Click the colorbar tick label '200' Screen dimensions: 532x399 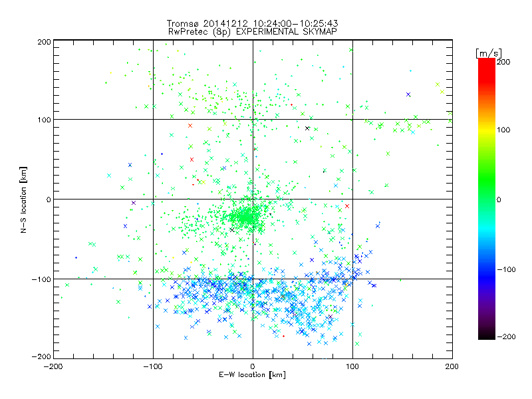click(x=503, y=62)
